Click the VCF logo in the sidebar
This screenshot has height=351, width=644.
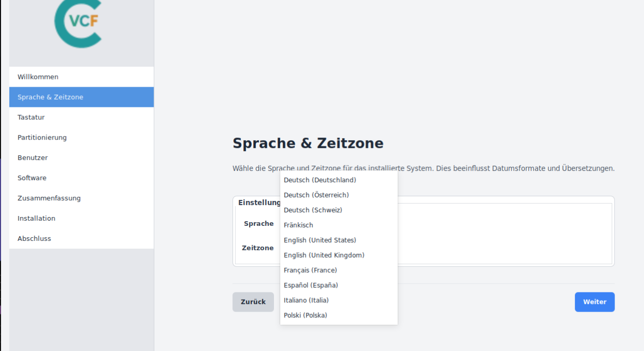click(x=78, y=23)
